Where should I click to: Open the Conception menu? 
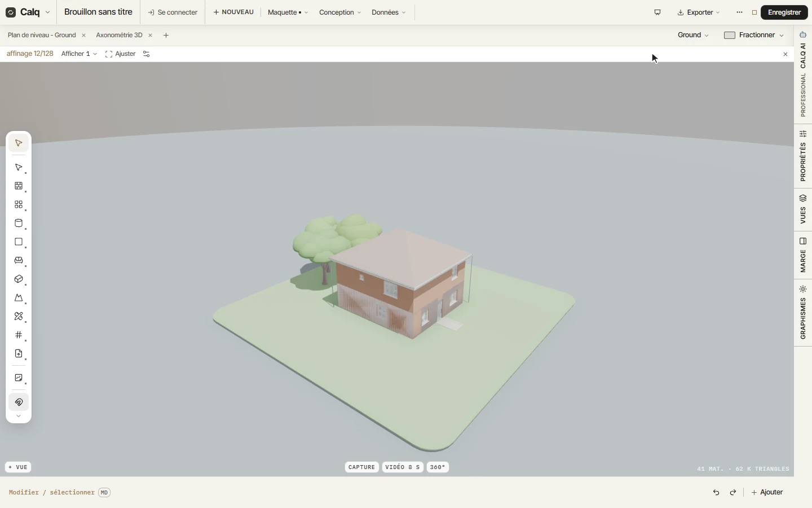(x=340, y=12)
